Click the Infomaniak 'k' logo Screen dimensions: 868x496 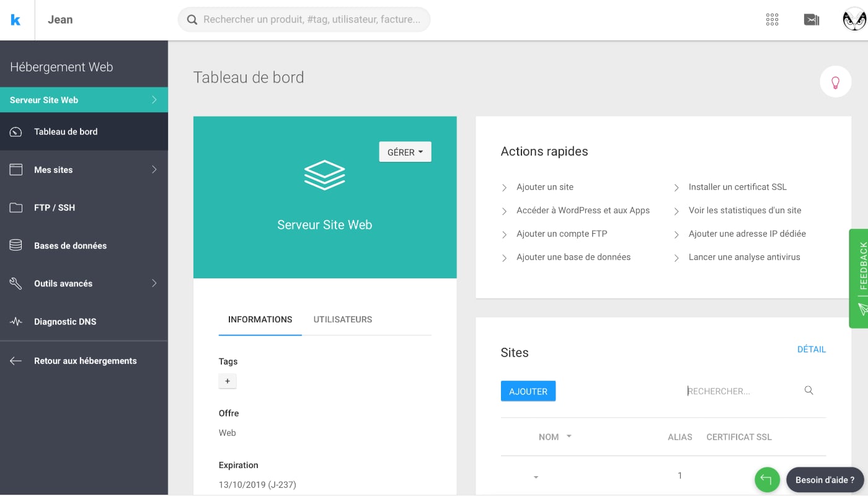[16, 20]
